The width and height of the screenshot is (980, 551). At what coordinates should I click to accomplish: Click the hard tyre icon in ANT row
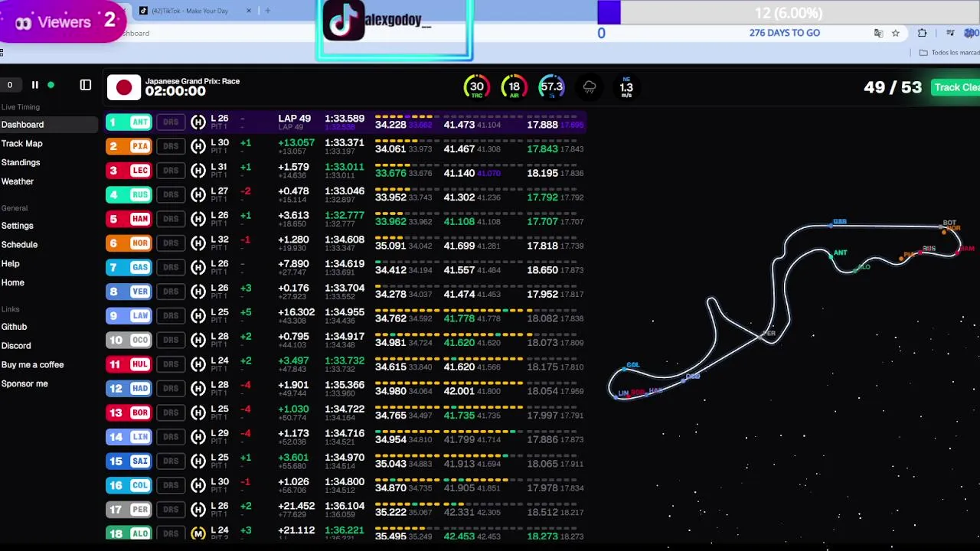(198, 122)
